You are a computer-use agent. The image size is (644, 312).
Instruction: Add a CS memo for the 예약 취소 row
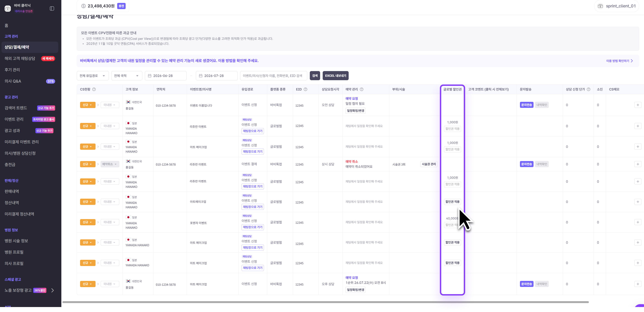click(x=638, y=164)
